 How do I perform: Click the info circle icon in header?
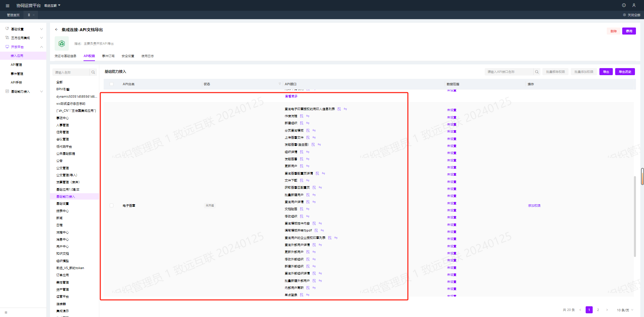coord(624,5)
